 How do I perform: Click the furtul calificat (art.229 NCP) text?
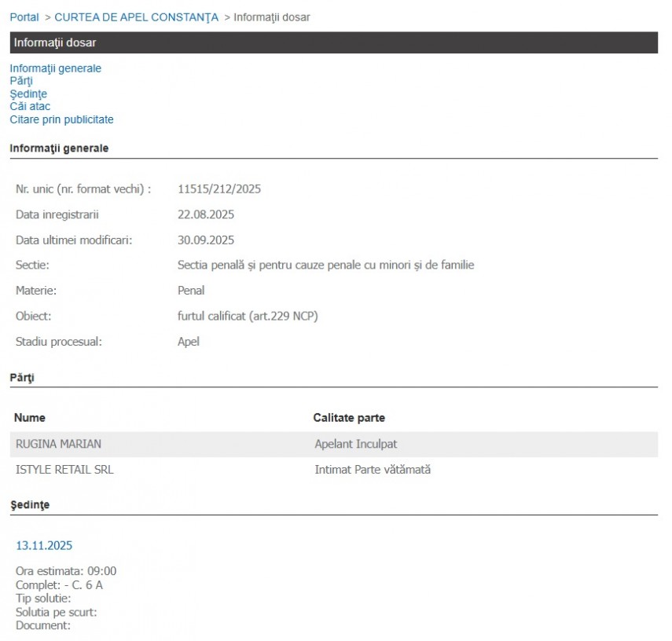248,316
